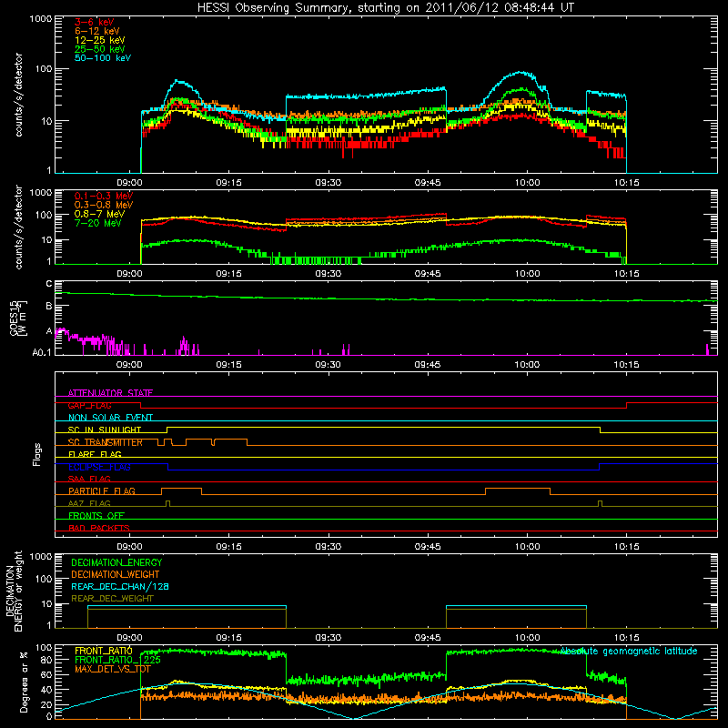Viewport: 728px width, 728px height.
Task: Click the 10:15 tick under the top plot
Action: (x=626, y=183)
